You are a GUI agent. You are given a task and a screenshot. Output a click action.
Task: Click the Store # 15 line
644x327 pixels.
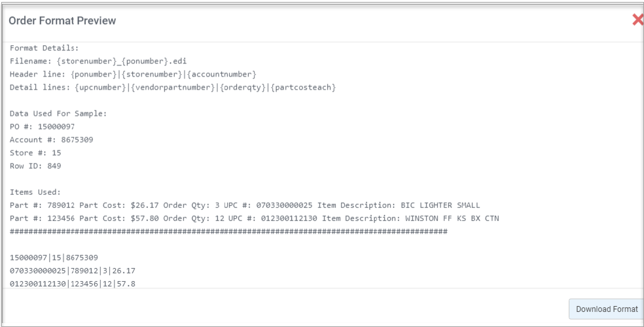coord(35,153)
